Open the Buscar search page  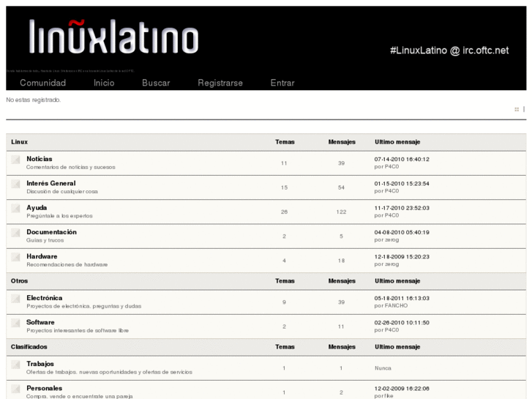[156, 83]
